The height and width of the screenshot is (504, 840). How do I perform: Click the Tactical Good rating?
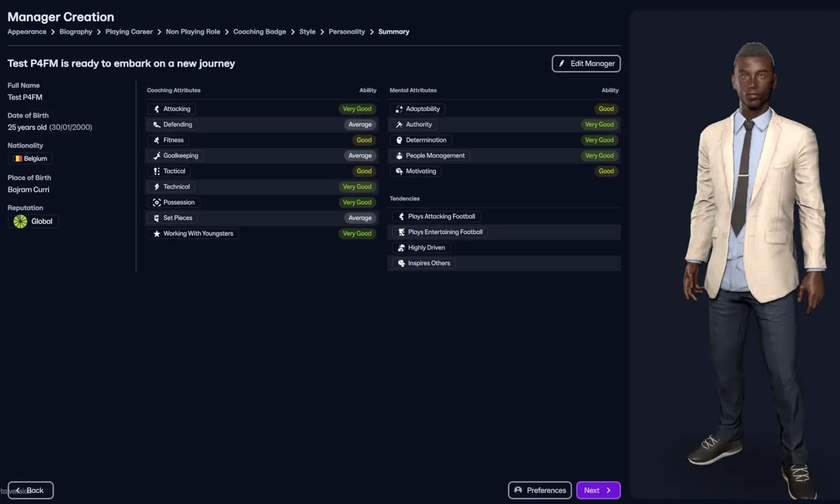point(364,171)
